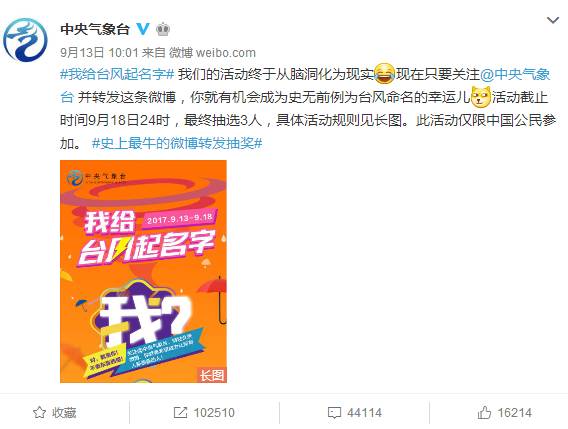568x429 pixels.
Task: Select the 收藏 favorites button
Action: pyautogui.click(x=54, y=412)
